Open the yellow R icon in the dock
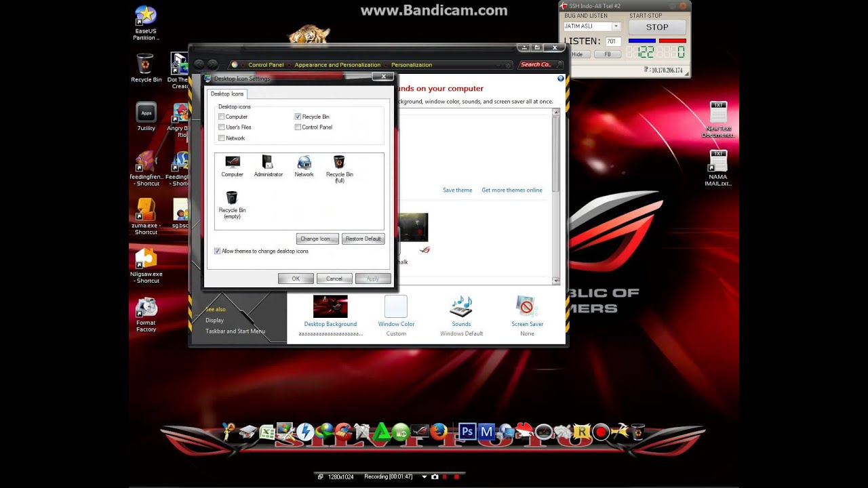Viewport: 868px width, 488px height. click(581, 432)
